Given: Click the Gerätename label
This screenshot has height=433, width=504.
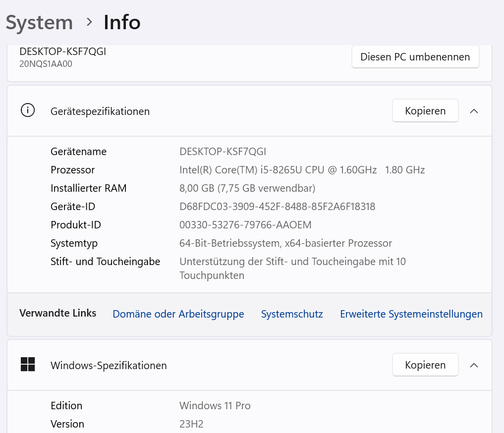Looking at the screenshot, I should tap(78, 151).
